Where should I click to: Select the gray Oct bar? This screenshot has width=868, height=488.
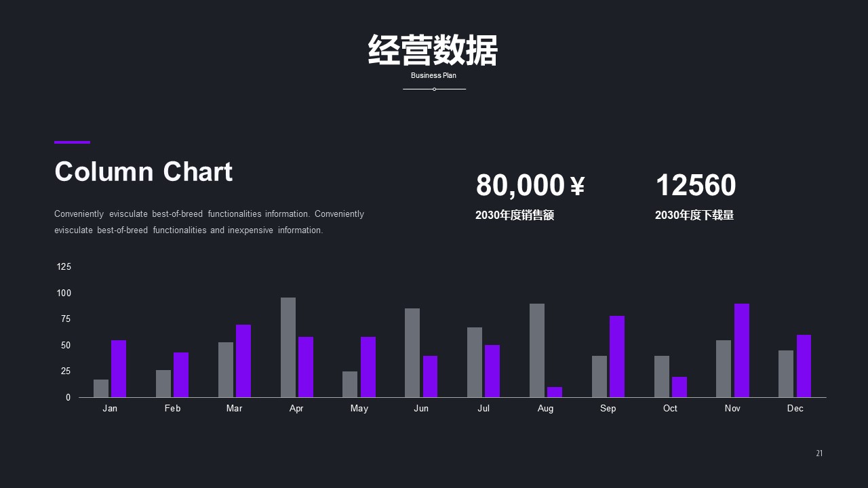[662, 376]
